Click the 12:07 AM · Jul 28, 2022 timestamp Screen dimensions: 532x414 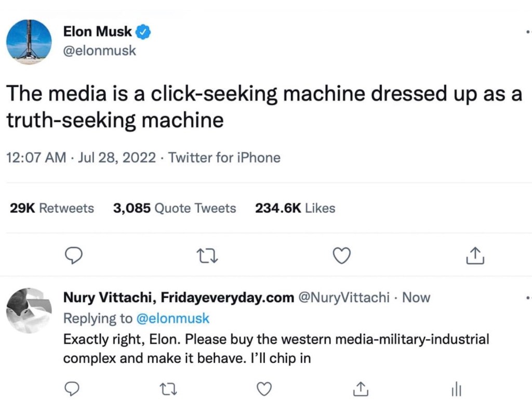pos(81,158)
